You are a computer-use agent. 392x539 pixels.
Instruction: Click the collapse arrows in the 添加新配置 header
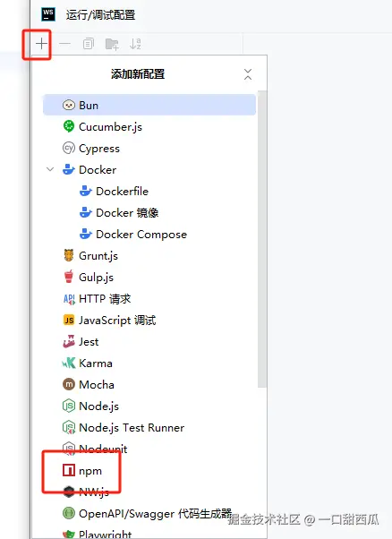(248, 74)
